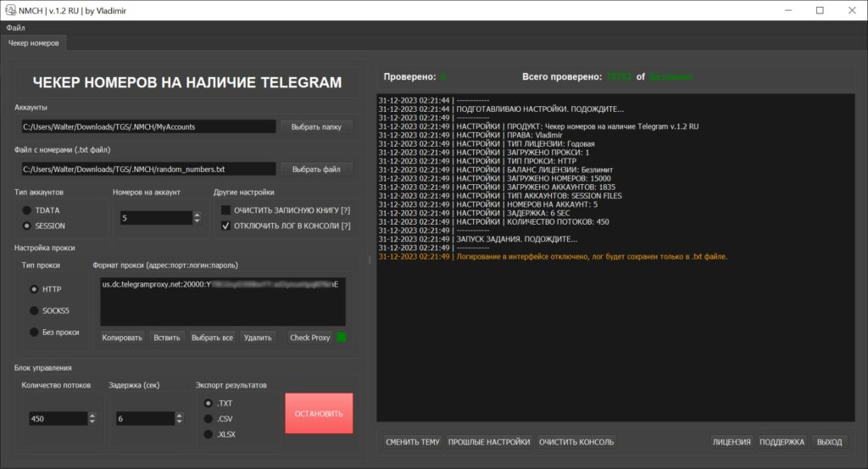Maximize the NMCH window
This screenshot has width=868, height=469.
tap(820, 10)
